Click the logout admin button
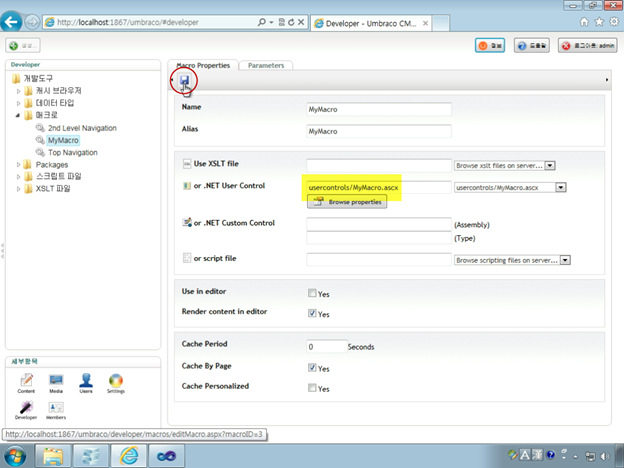Screen dimensions: 624x468 pos(588,46)
